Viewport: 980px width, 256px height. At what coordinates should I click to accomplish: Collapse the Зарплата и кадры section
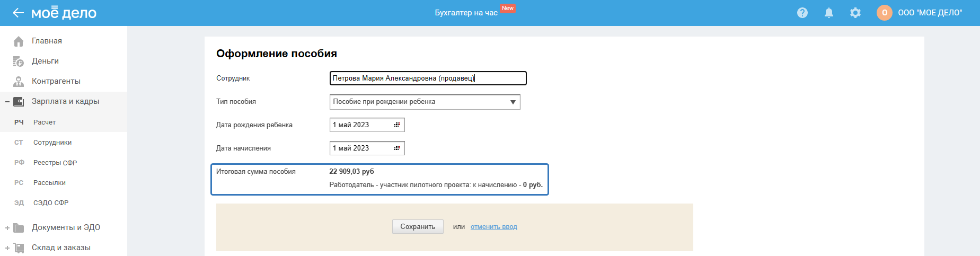pos(7,102)
